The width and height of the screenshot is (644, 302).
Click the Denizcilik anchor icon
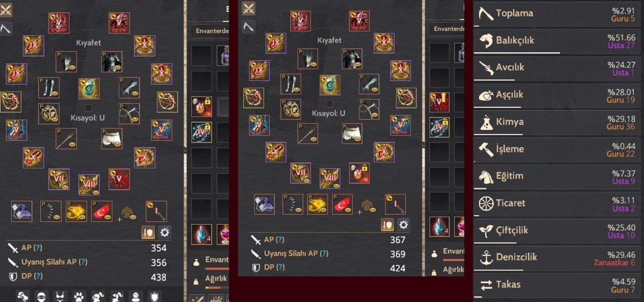pyautogui.click(x=486, y=258)
